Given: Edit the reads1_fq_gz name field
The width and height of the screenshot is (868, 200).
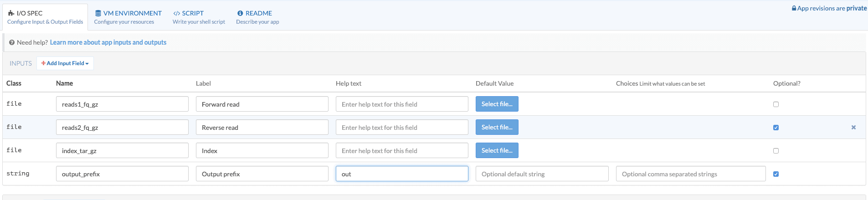Looking at the screenshot, I should click(x=122, y=104).
